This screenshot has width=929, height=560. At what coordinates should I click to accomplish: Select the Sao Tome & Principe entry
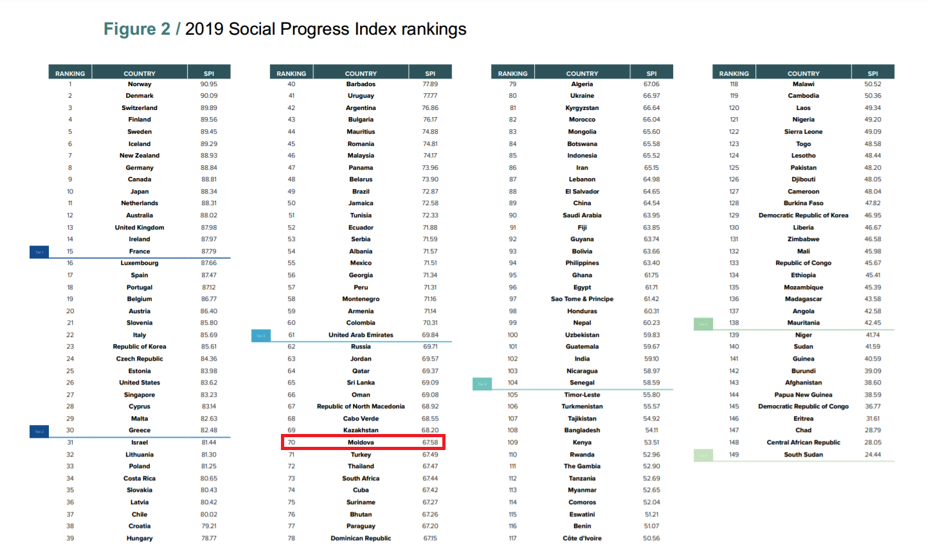[582, 299]
